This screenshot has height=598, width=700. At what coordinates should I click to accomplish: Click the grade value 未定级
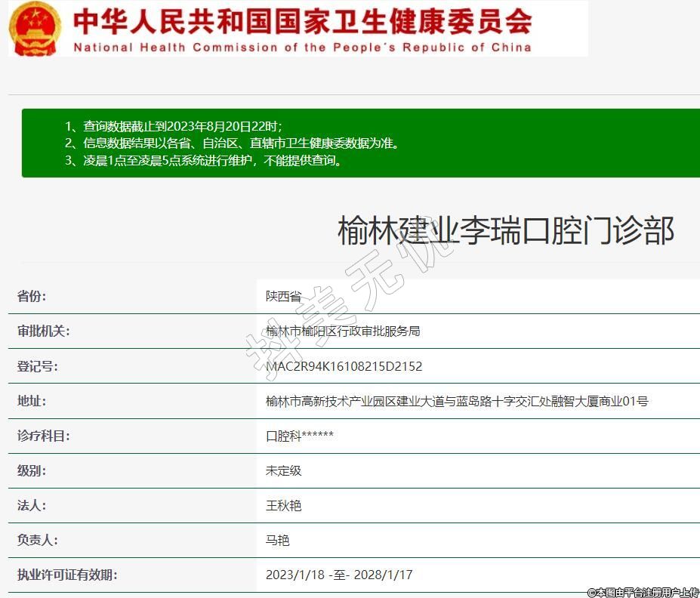tap(283, 470)
